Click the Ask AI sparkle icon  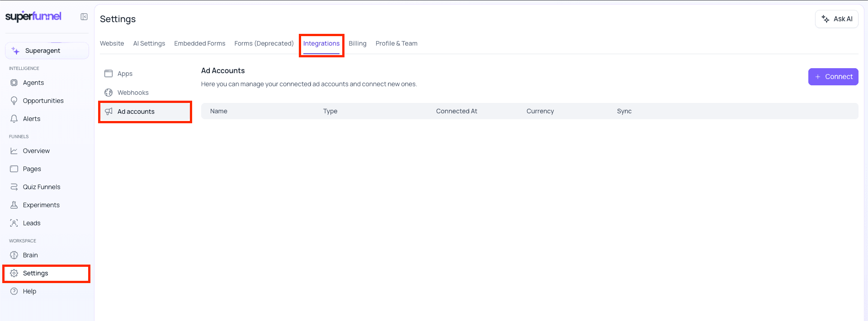coord(826,19)
